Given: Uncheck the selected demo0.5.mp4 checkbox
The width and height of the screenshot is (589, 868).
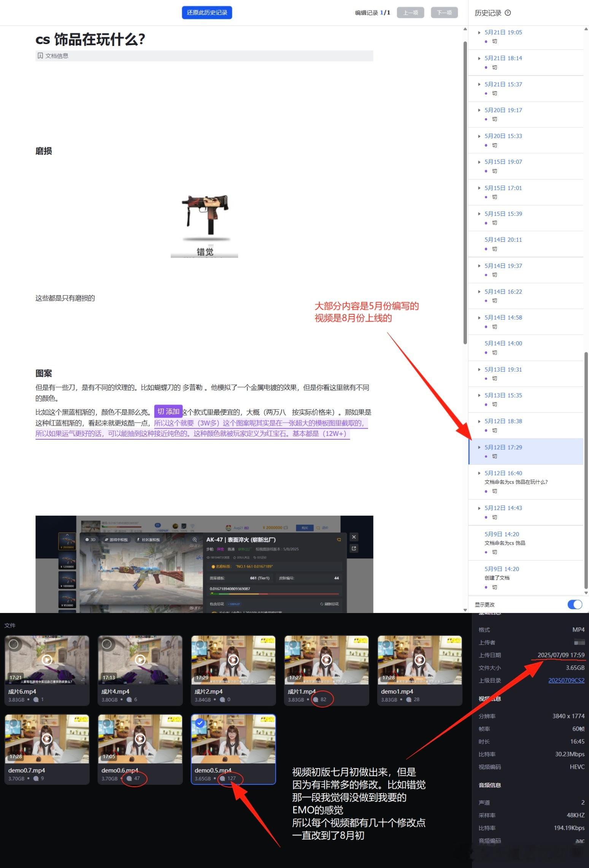Looking at the screenshot, I should tap(200, 723).
